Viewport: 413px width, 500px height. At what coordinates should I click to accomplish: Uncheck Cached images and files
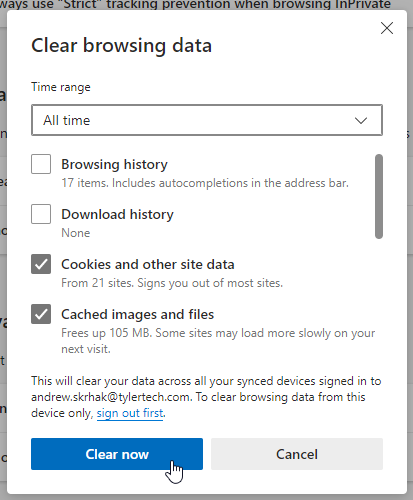[x=41, y=314]
